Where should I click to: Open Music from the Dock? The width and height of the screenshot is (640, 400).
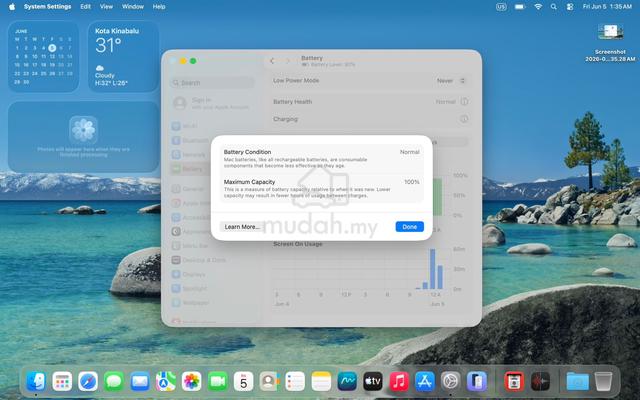click(x=399, y=382)
